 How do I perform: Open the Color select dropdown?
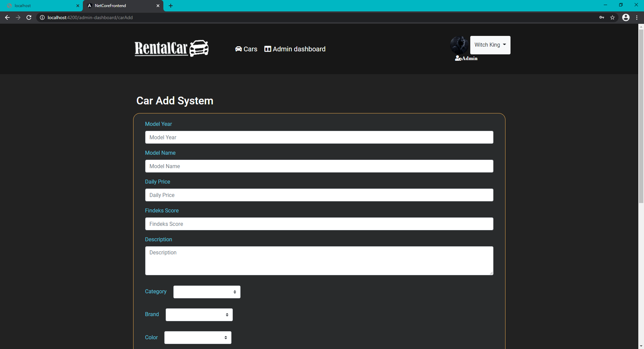(x=198, y=338)
